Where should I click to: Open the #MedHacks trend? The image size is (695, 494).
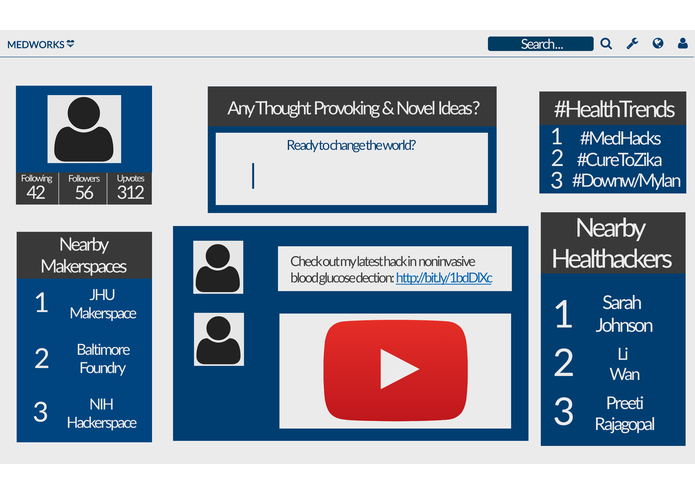[x=620, y=139]
